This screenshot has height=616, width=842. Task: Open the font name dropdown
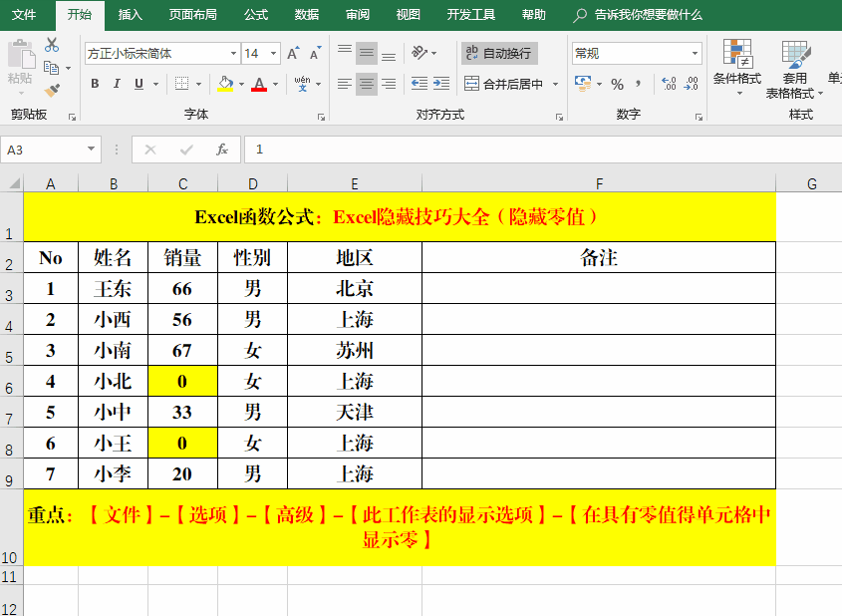click(233, 53)
